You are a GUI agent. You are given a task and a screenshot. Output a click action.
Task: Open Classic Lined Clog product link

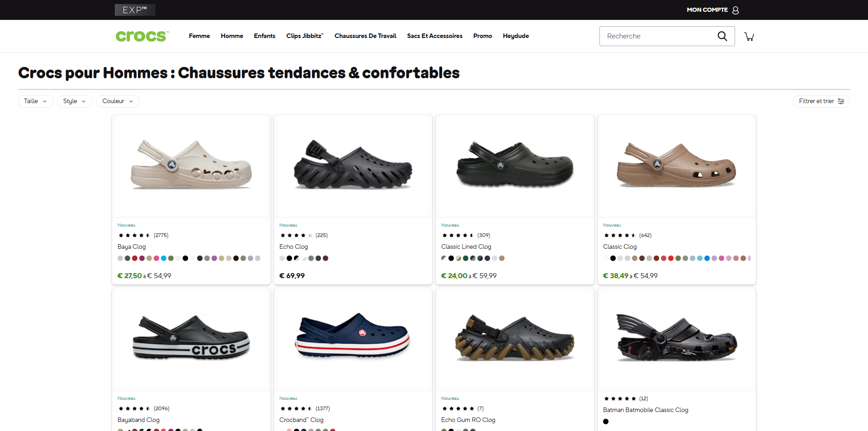(x=466, y=246)
